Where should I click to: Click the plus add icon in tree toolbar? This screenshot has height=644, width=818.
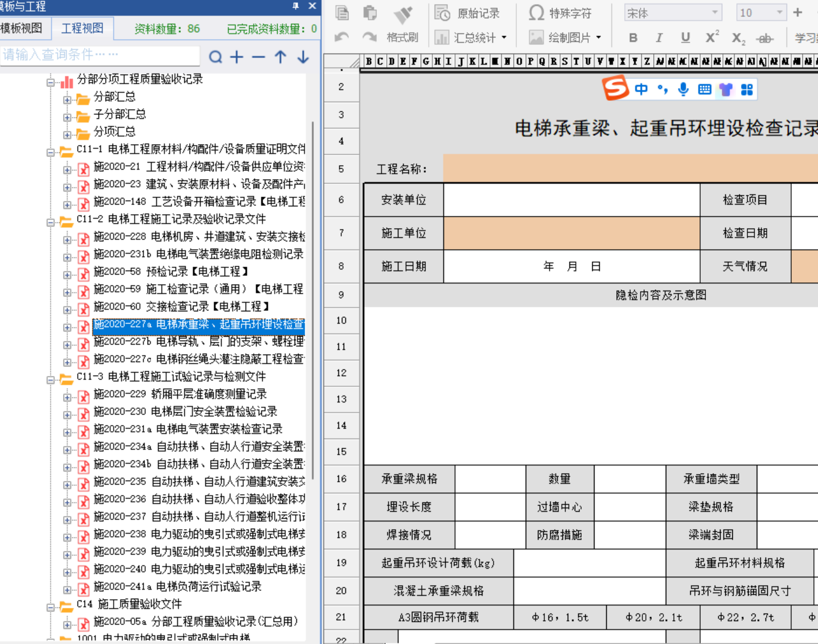[236, 57]
